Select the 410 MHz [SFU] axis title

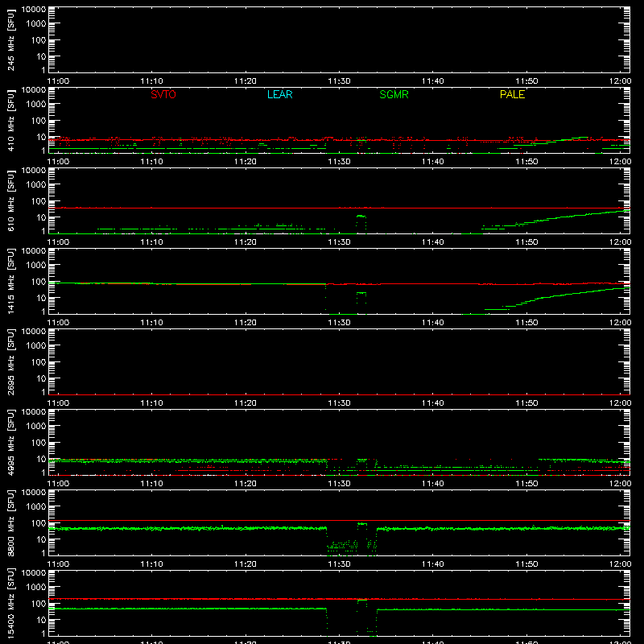point(11,120)
